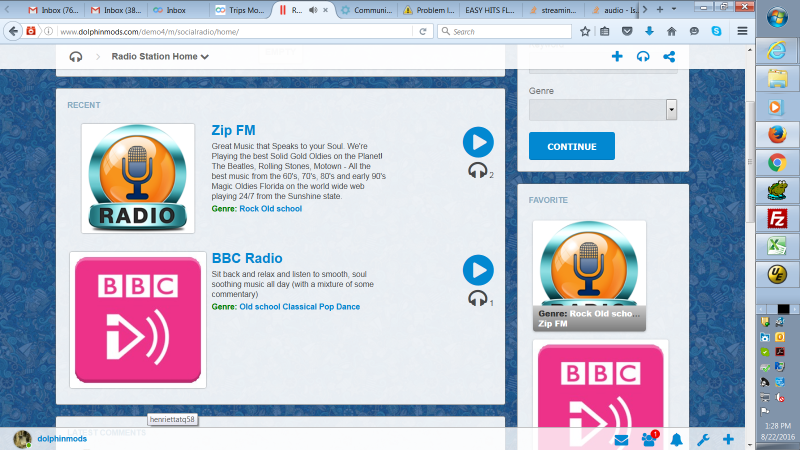Open the wrench settings icon in the bottom bar
800x450 pixels.
(703, 439)
